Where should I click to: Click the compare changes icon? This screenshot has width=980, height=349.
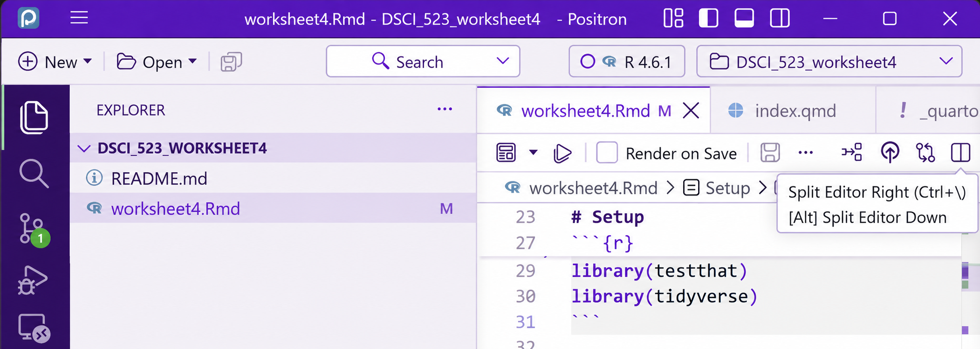click(x=925, y=153)
